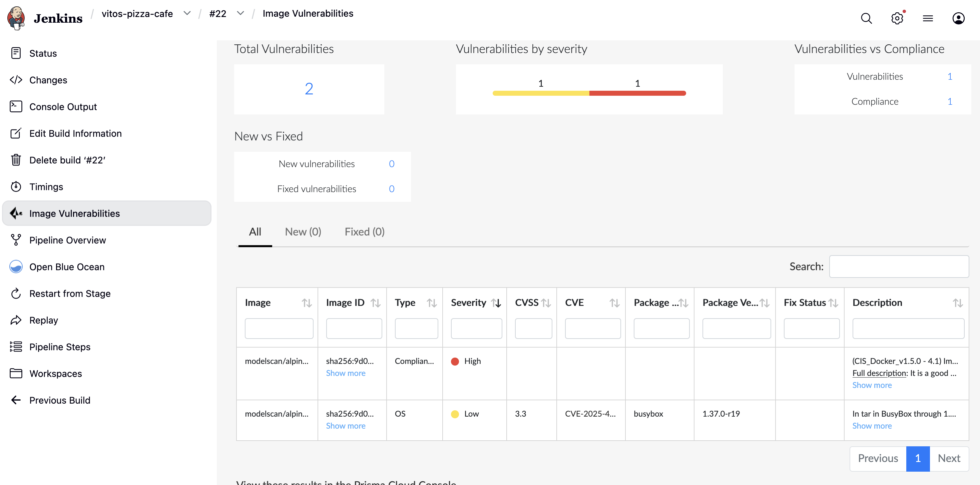Click the Delete build trash icon
This screenshot has height=485, width=980.
tap(16, 160)
